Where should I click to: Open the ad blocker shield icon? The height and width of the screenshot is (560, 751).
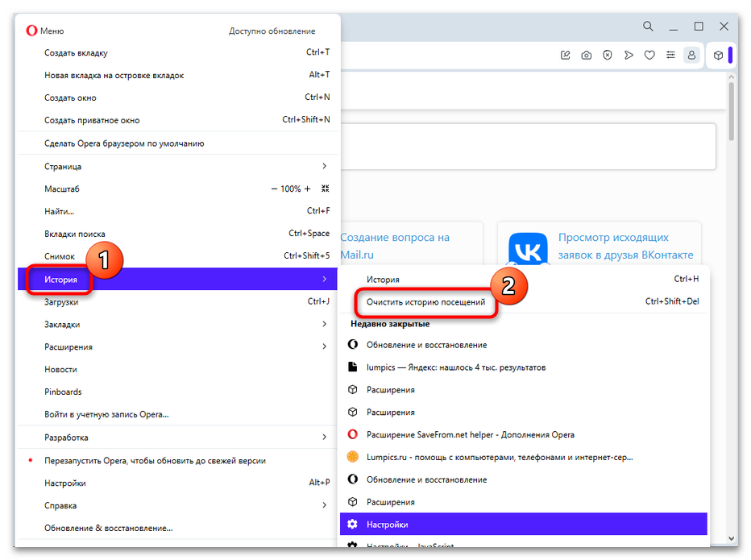click(x=608, y=55)
